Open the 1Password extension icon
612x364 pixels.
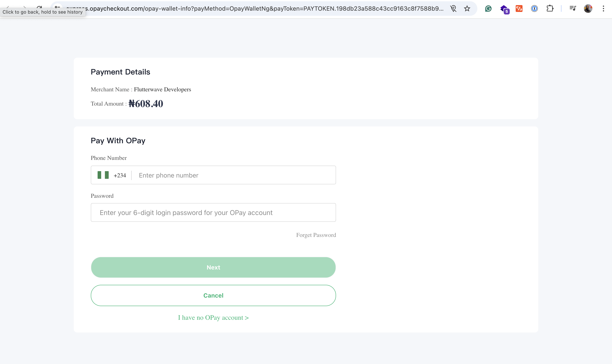pyautogui.click(x=534, y=9)
